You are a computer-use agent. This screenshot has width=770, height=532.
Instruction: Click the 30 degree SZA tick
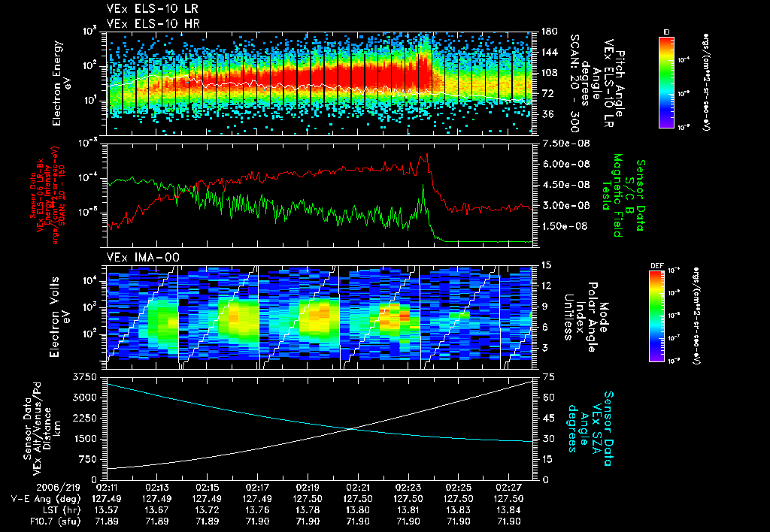tap(548, 439)
